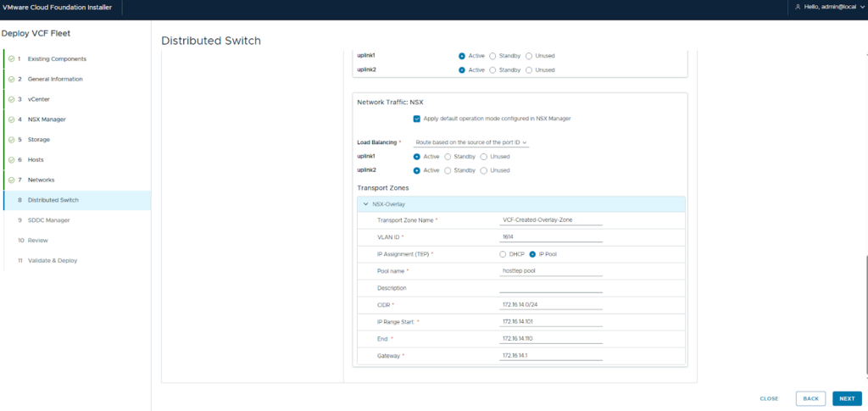The height and width of the screenshot is (411, 868).
Task: Click VMware Cloud Foundation Installer title
Action: pos(57,7)
